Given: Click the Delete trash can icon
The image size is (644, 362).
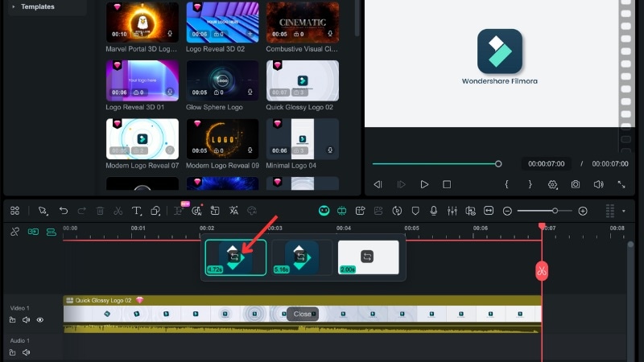Looking at the screenshot, I should point(100,211).
